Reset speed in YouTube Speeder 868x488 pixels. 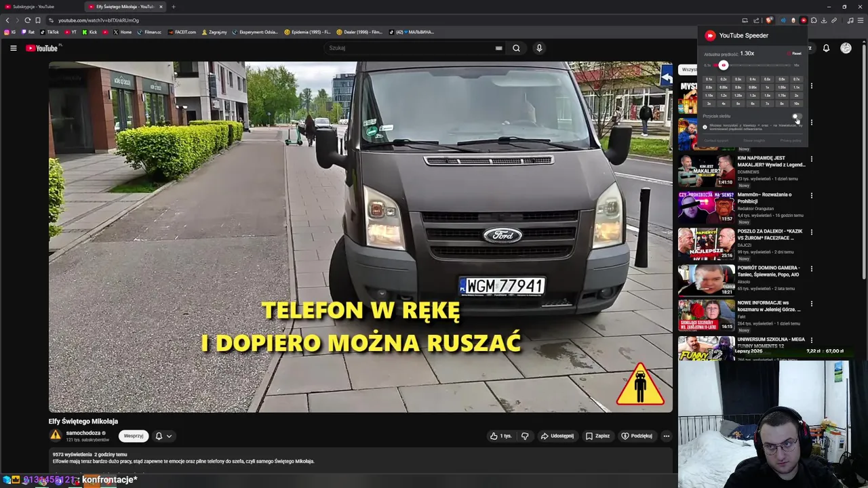[x=794, y=54]
